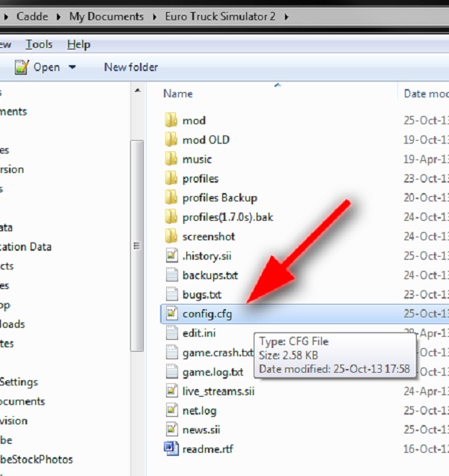Click the 19-Apr date of music folder

click(x=427, y=159)
